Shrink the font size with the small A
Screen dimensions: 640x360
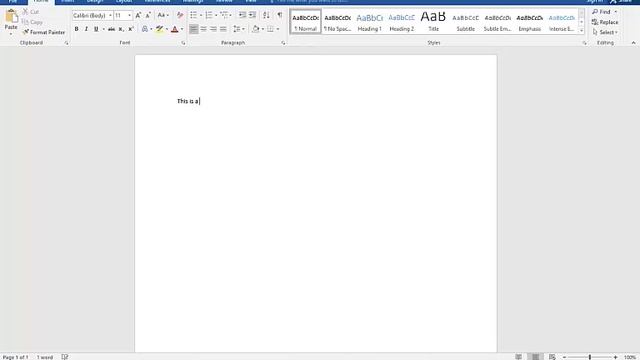point(148,16)
